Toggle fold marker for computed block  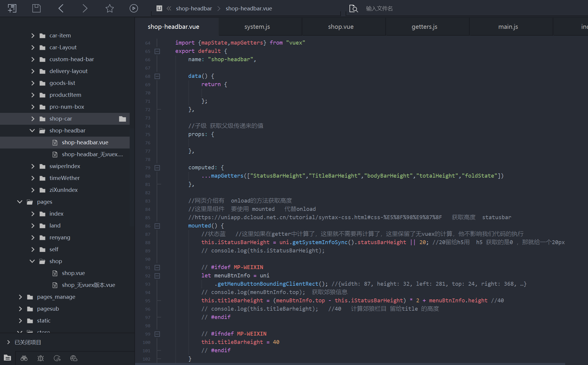158,168
